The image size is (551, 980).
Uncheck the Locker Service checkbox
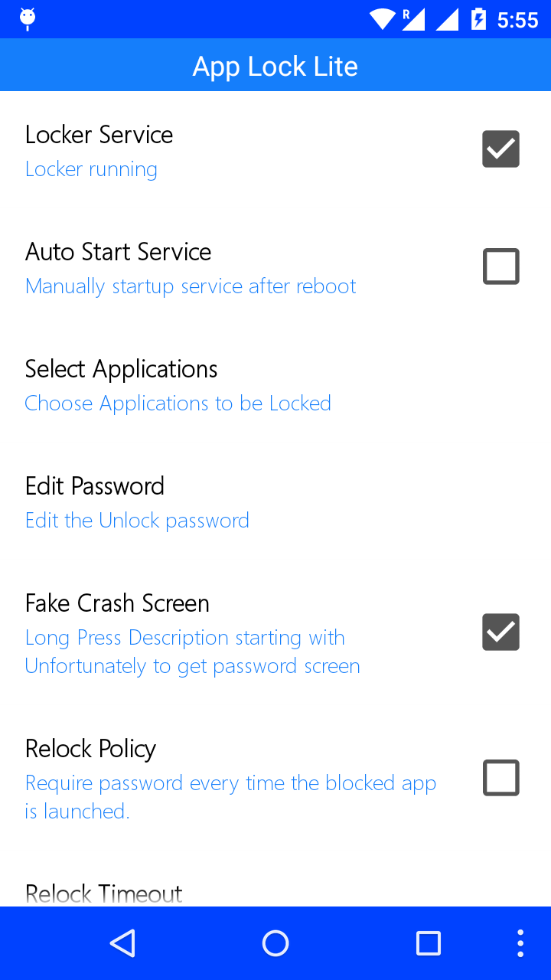point(501,149)
